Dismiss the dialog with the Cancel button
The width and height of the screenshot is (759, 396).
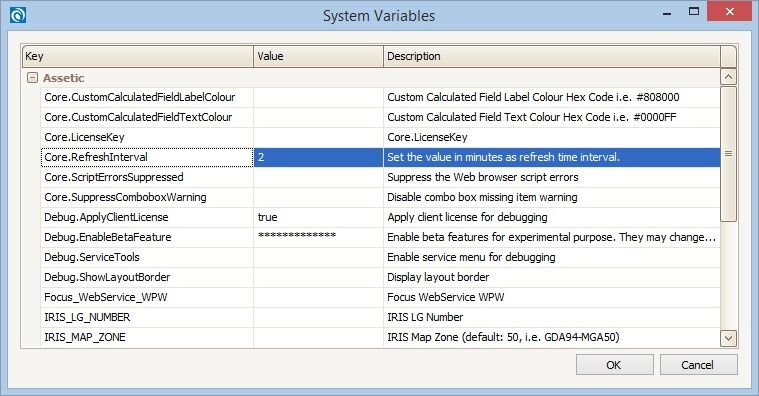tap(698, 365)
